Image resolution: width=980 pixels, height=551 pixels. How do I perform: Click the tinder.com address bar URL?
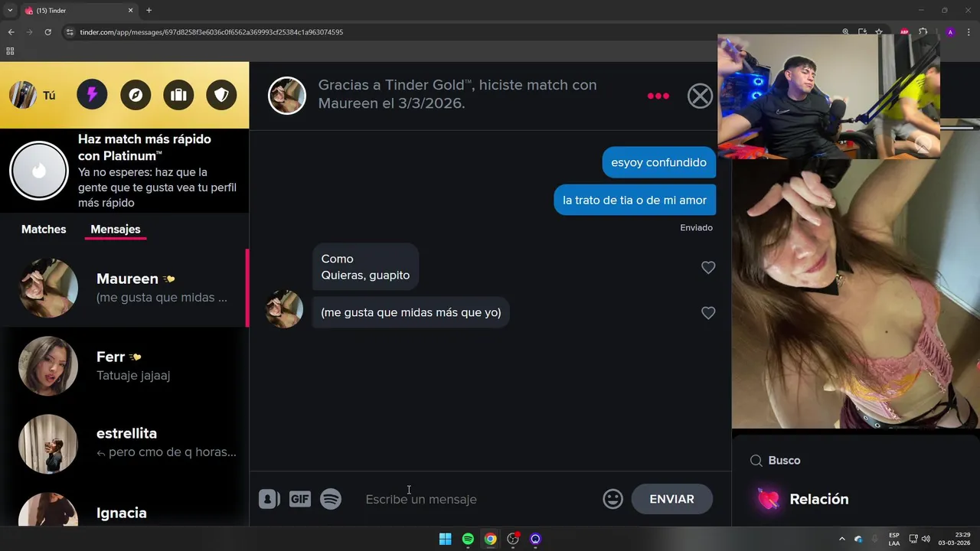(x=211, y=32)
